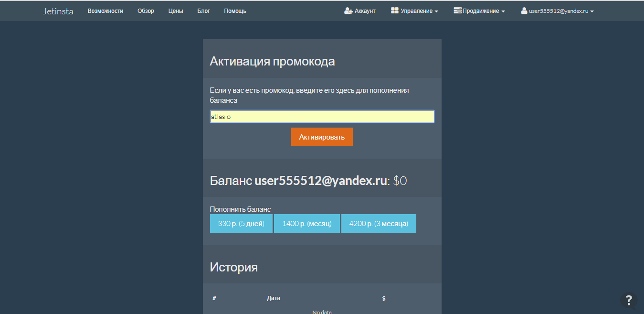Choose the 1400 р. (месяц) plan
The image size is (644, 314).
307,224
